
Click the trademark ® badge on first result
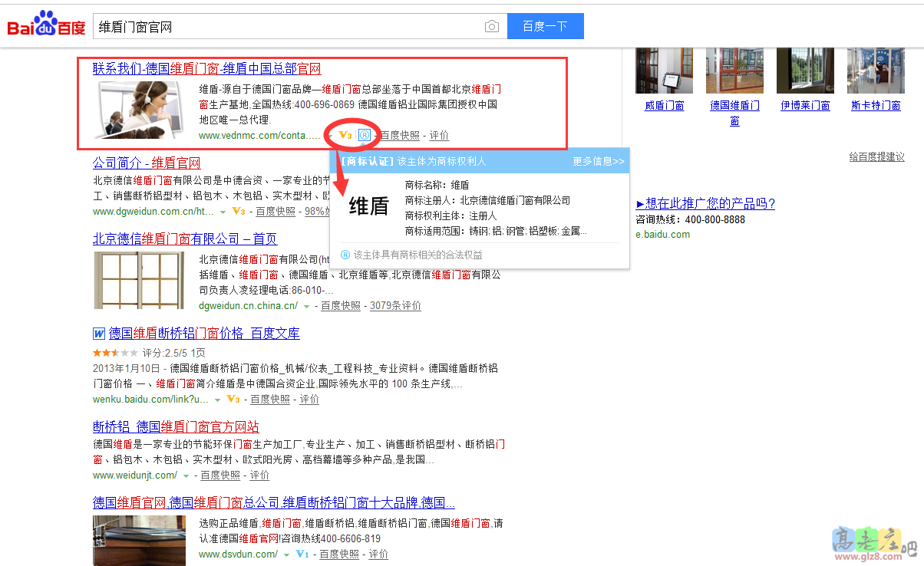tap(365, 136)
